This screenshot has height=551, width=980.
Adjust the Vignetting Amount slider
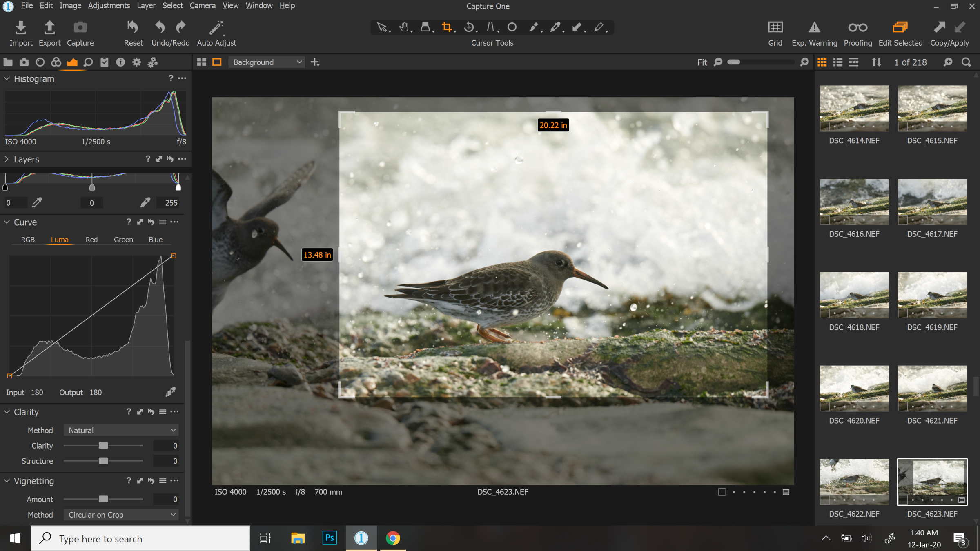pos(103,499)
